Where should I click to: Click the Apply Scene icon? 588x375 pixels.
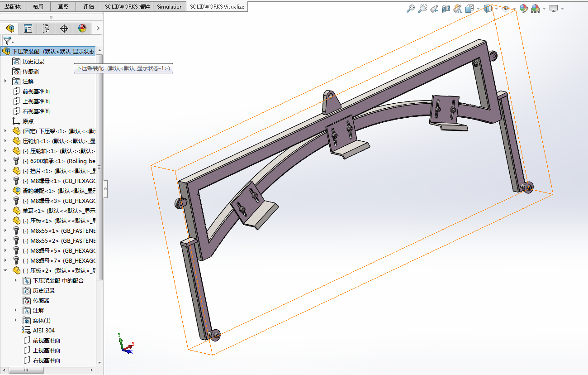tap(536, 8)
